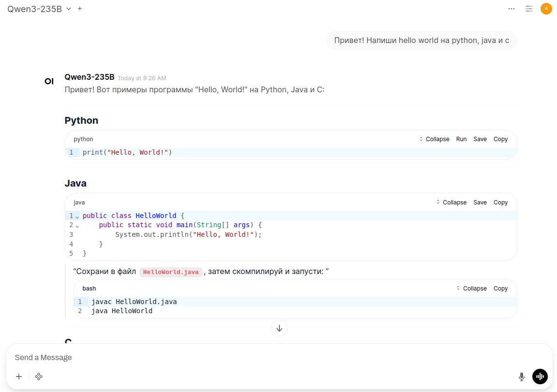This screenshot has height=392, width=557.
Task: Start voice call mode icon
Action: click(540, 377)
